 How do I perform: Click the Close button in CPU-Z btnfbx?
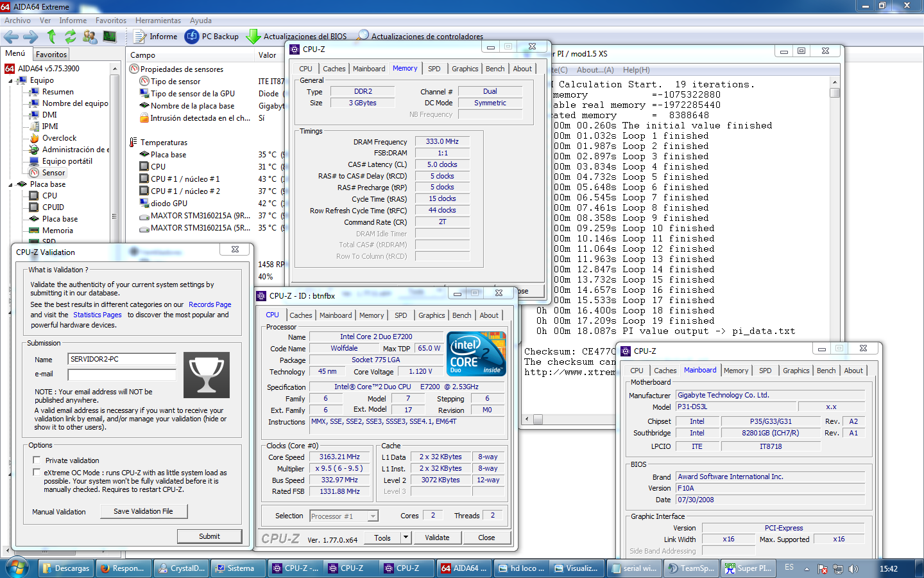[486, 538]
